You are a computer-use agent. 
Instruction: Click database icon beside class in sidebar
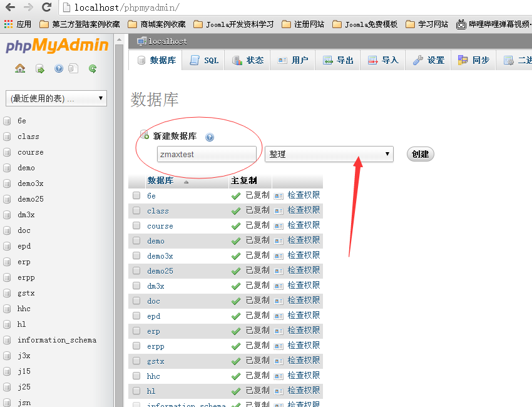click(x=7, y=137)
